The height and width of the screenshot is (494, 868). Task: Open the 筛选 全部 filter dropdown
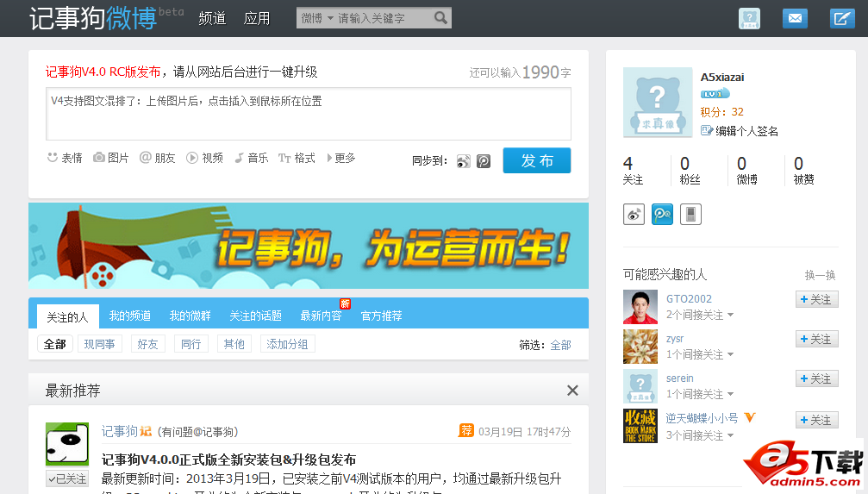560,345
